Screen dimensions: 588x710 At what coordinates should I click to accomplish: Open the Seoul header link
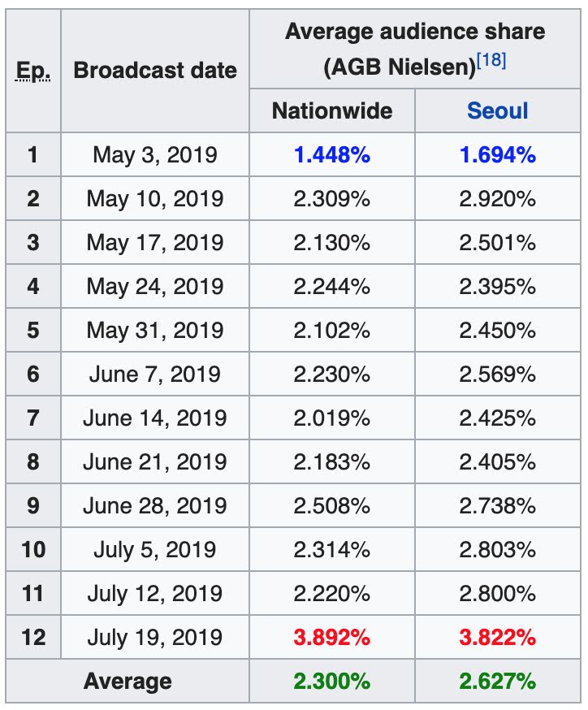pyautogui.click(x=497, y=110)
